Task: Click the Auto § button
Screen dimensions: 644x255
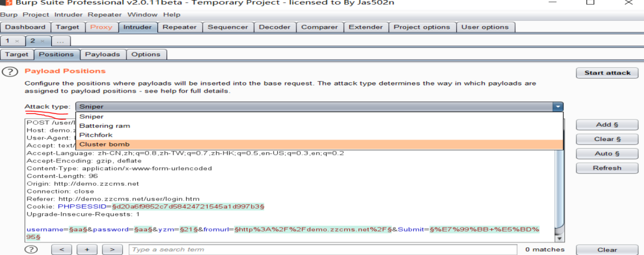Action: tap(607, 153)
